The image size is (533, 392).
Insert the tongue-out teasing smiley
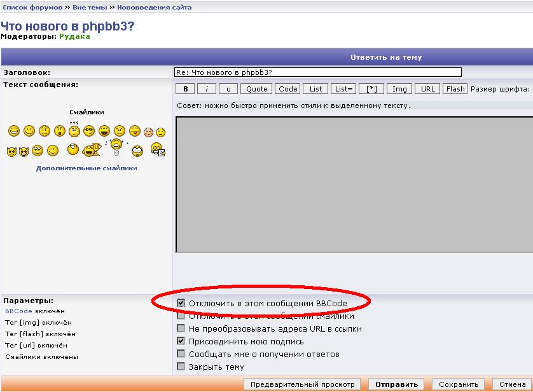click(x=132, y=131)
